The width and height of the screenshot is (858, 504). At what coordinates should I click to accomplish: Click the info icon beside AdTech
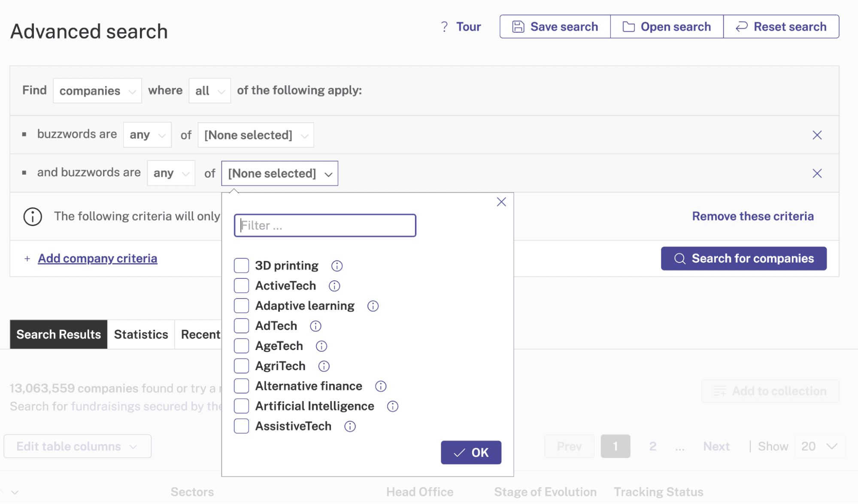(315, 326)
